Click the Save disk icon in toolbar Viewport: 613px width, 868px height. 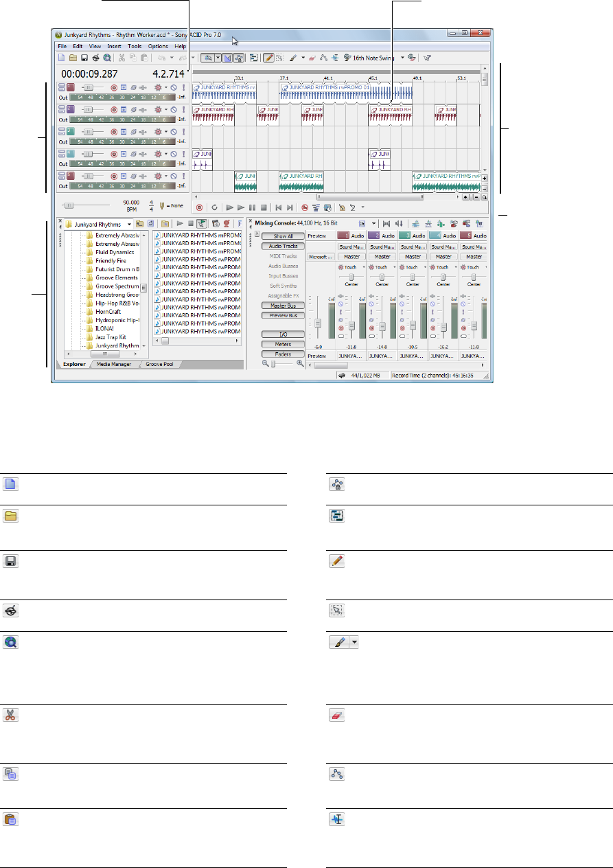[x=84, y=58]
